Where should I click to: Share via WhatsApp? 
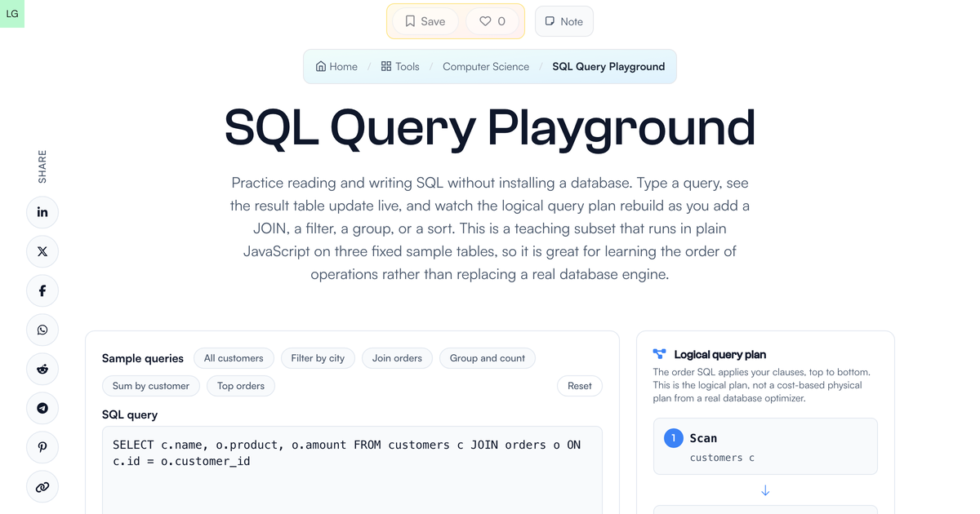click(42, 330)
